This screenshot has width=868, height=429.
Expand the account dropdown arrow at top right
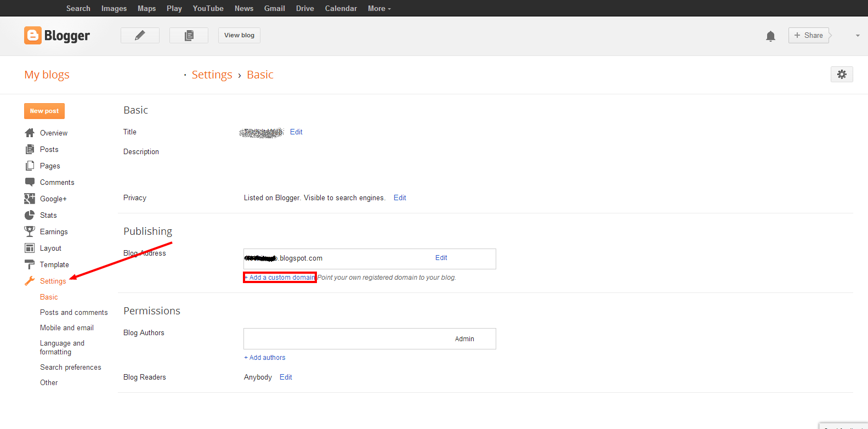[x=858, y=36]
